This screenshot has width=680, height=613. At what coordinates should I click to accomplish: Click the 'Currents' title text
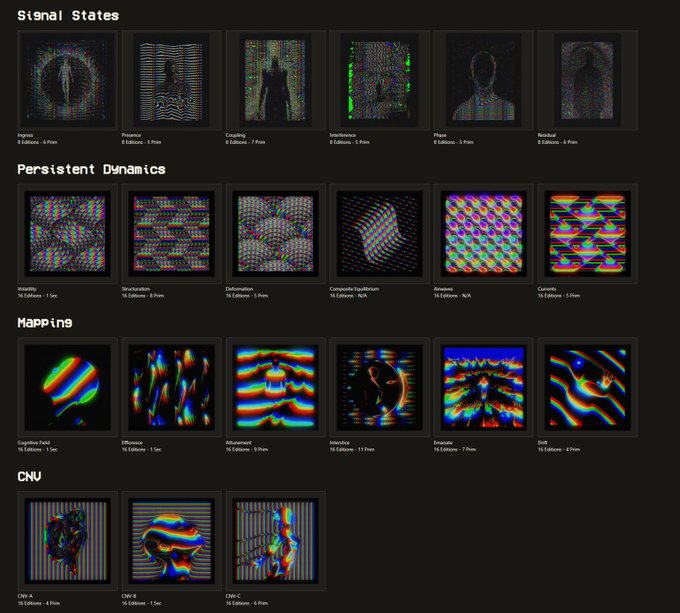(x=547, y=289)
